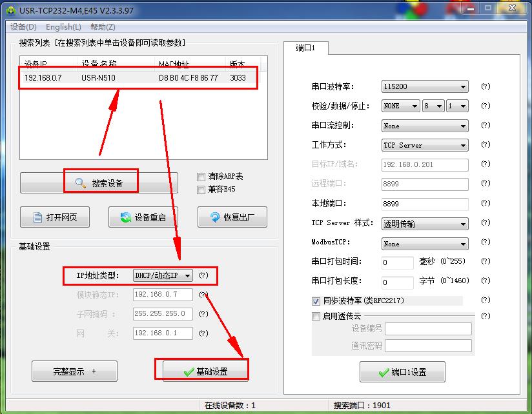
Task: Click the green check Port 1 Settings (端口1设置) button
Action: click(402, 372)
